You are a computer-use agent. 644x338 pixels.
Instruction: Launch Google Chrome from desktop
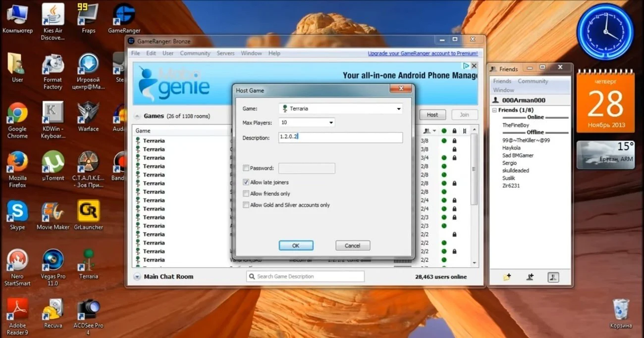pos(17,121)
